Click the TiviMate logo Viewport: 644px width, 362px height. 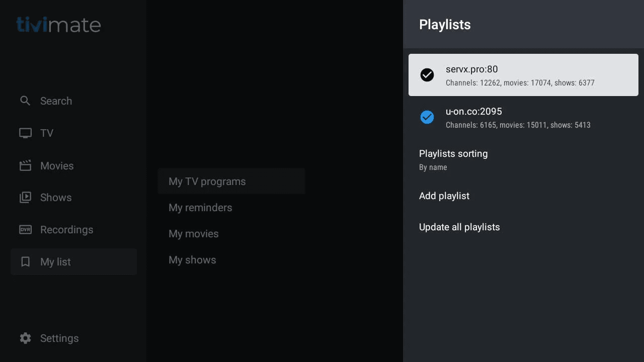[x=58, y=25]
